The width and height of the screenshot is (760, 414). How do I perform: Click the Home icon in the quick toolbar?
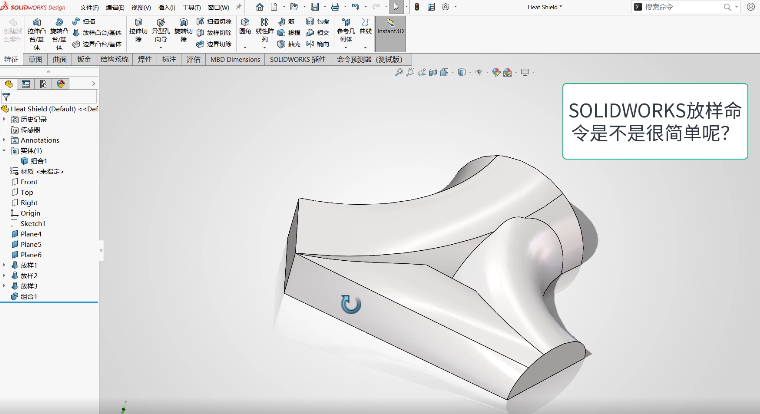click(260, 7)
